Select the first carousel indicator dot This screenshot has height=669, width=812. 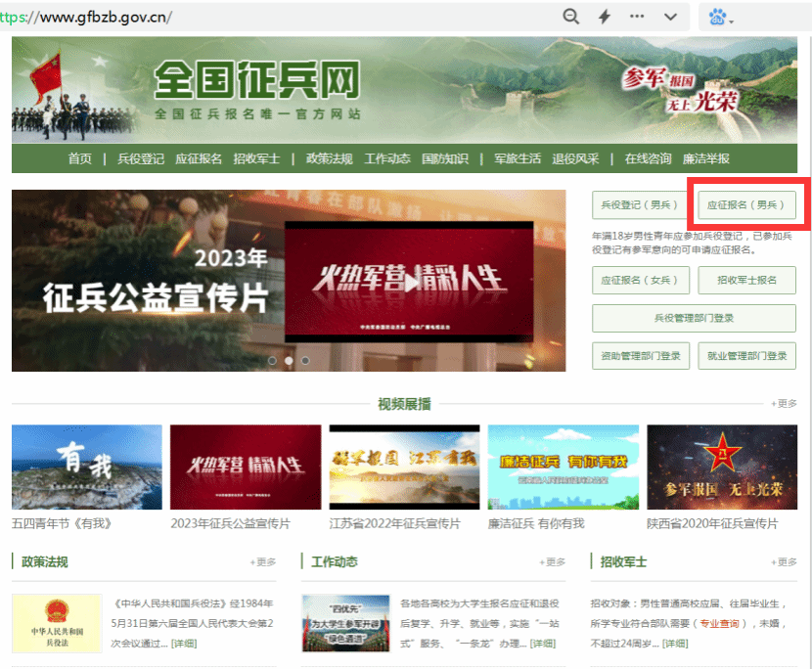(x=273, y=360)
